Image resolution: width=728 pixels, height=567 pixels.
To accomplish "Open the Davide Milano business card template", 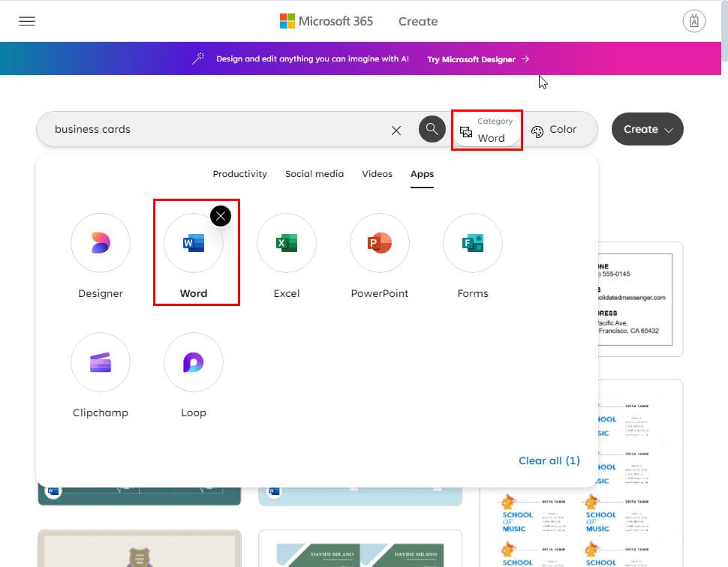I will click(360, 548).
